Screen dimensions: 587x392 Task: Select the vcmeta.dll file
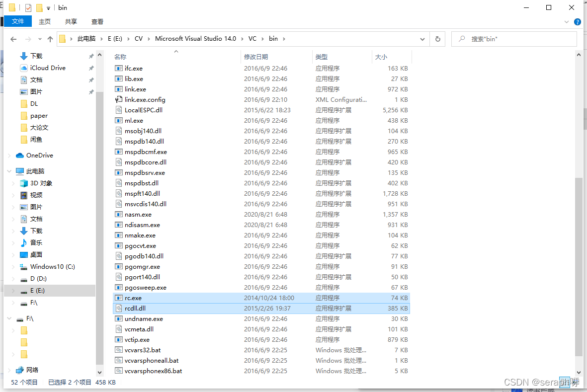261,329
